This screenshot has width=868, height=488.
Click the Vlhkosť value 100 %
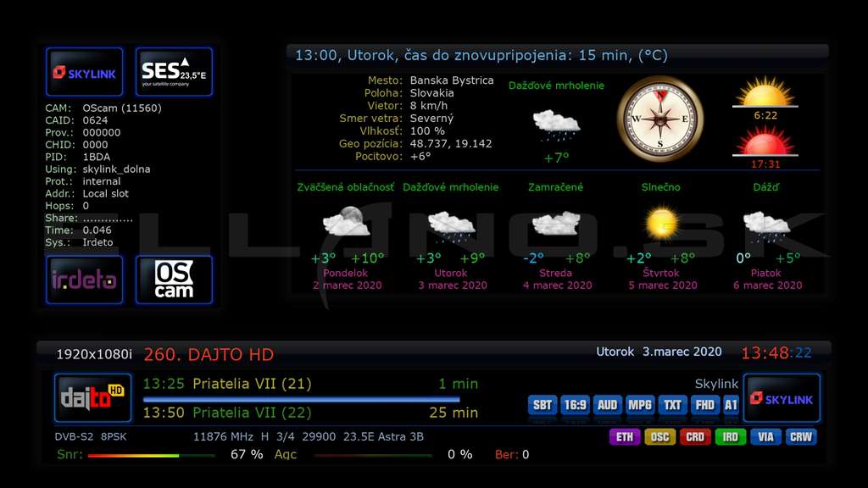(427, 131)
